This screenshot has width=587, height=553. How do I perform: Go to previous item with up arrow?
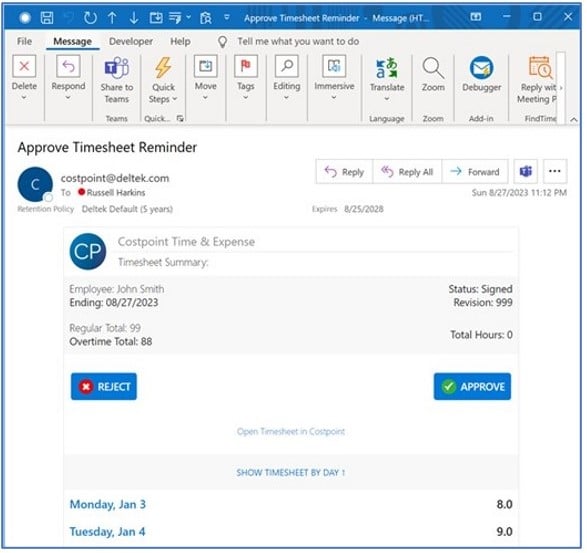(112, 17)
